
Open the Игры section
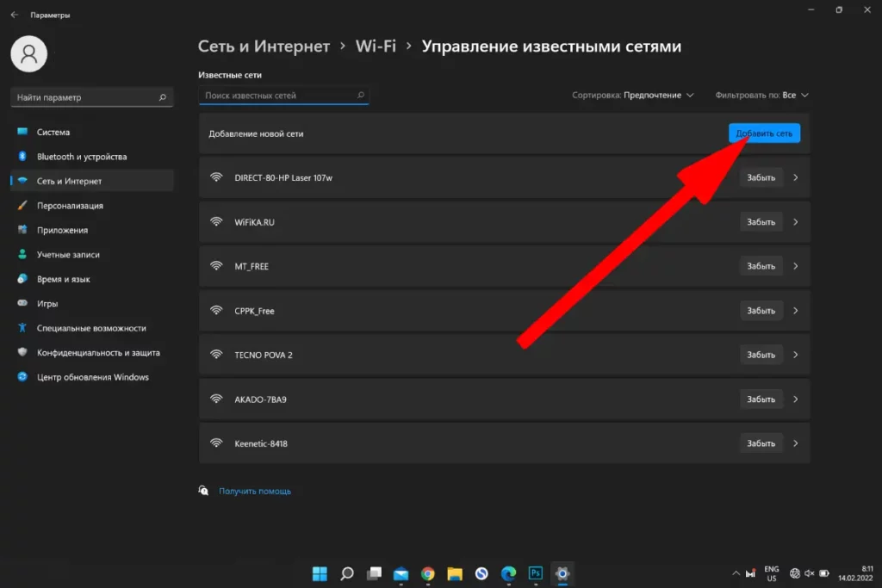point(91,304)
